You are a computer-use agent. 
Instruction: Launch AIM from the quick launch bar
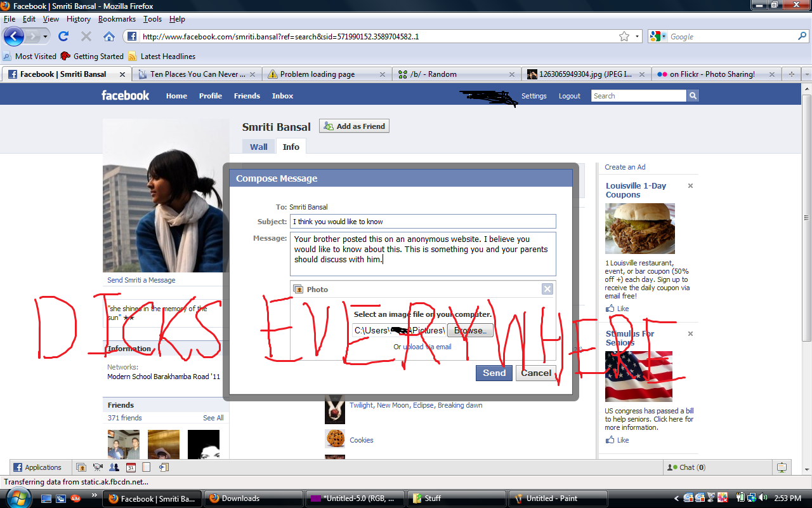point(75,498)
